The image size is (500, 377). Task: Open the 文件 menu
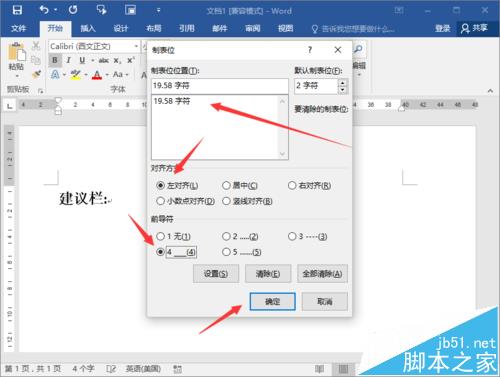pos(18,28)
